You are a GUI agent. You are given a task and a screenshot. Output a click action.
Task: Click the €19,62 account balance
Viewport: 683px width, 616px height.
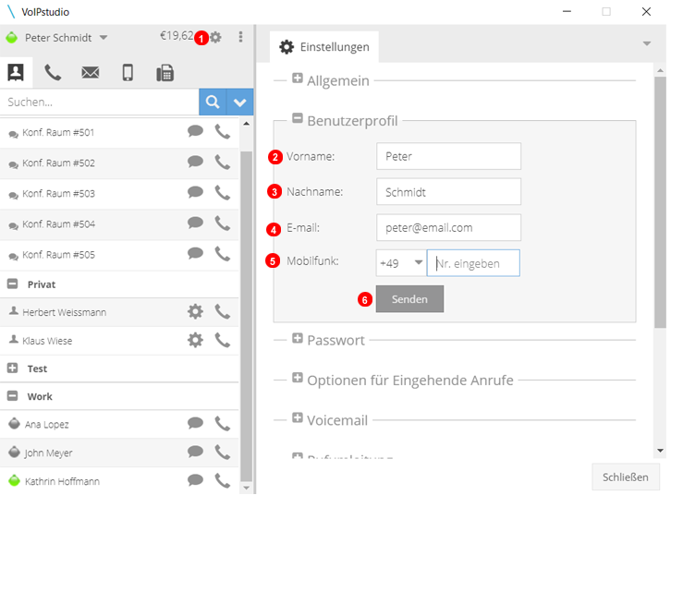[177, 36]
